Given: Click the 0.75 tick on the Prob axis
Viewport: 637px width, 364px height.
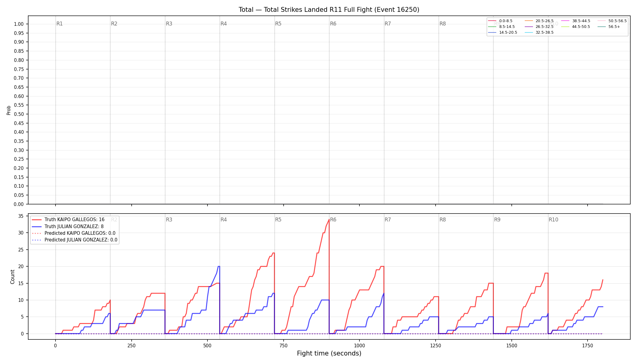Looking at the screenshot, I should coord(19,69).
